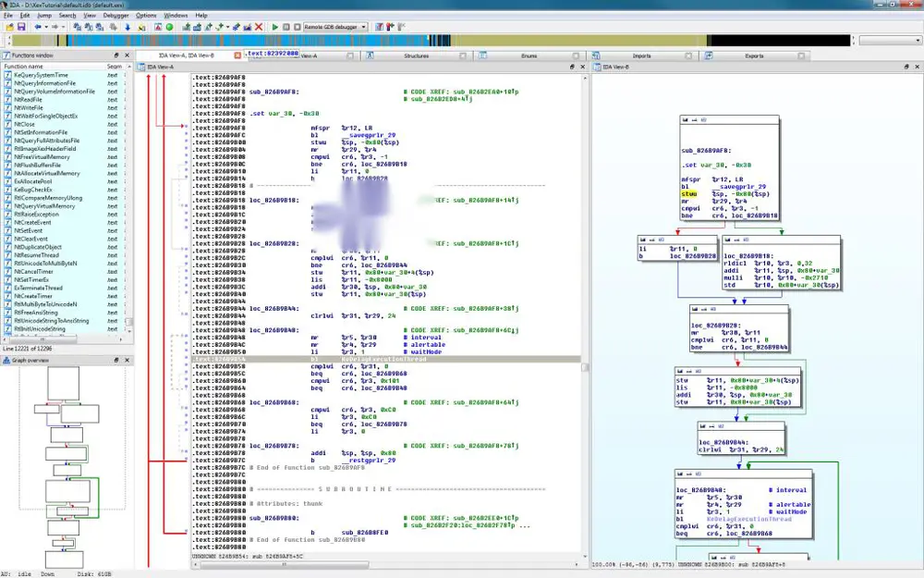Open the Debugger menu
Screen dimensions: 924x578
pyautogui.click(x=115, y=16)
